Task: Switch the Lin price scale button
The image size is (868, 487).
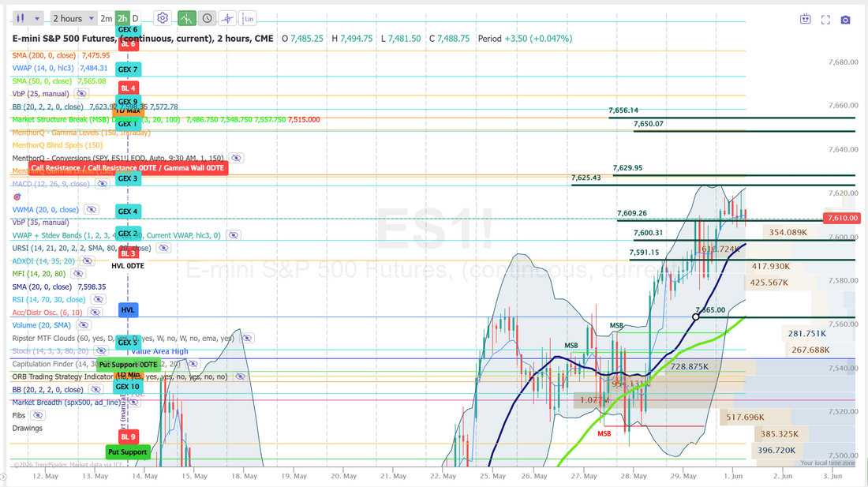Action: pos(249,18)
